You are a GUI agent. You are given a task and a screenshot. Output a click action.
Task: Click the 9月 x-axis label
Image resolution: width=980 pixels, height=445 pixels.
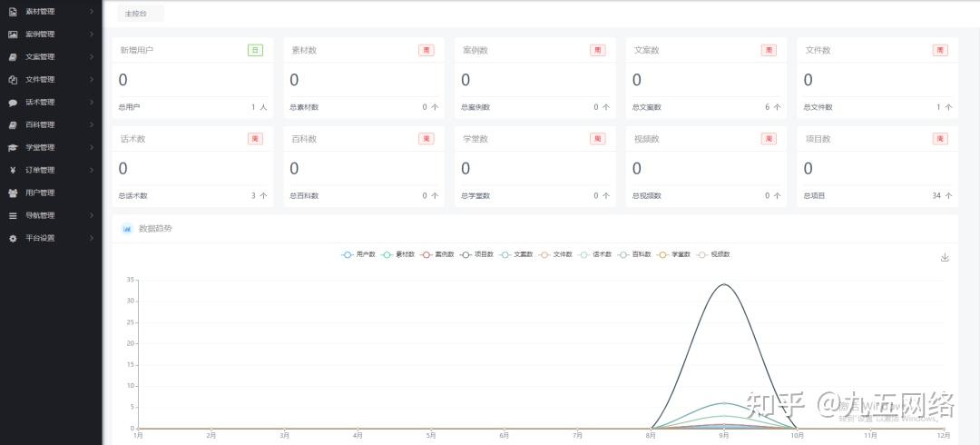(x=724, y=434)
